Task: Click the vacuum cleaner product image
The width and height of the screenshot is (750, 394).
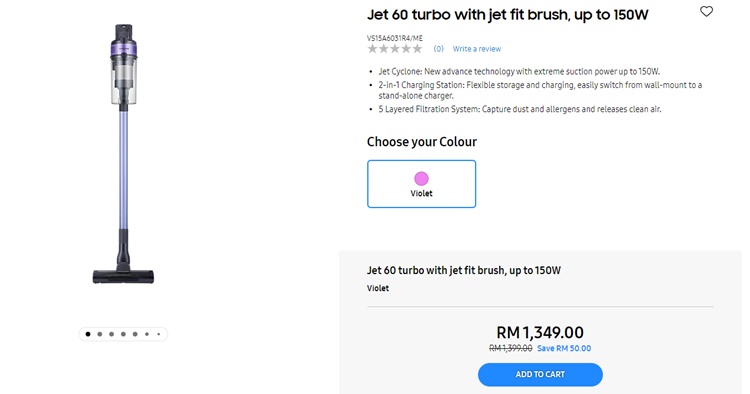Action: [x=123, y=154]
